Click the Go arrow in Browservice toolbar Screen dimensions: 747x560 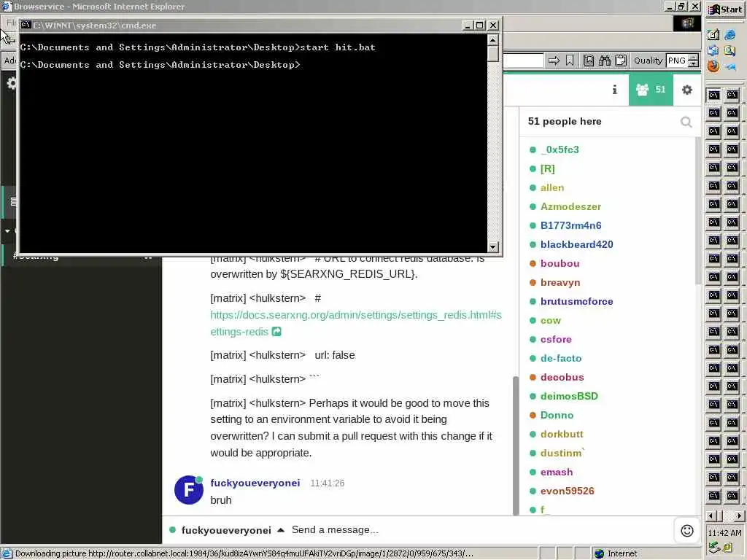554,61
